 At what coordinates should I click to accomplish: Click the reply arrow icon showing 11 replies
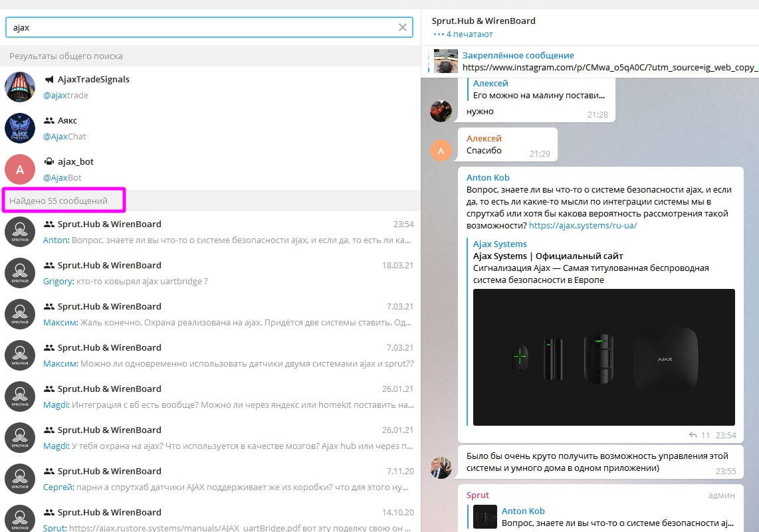(693, 435)
